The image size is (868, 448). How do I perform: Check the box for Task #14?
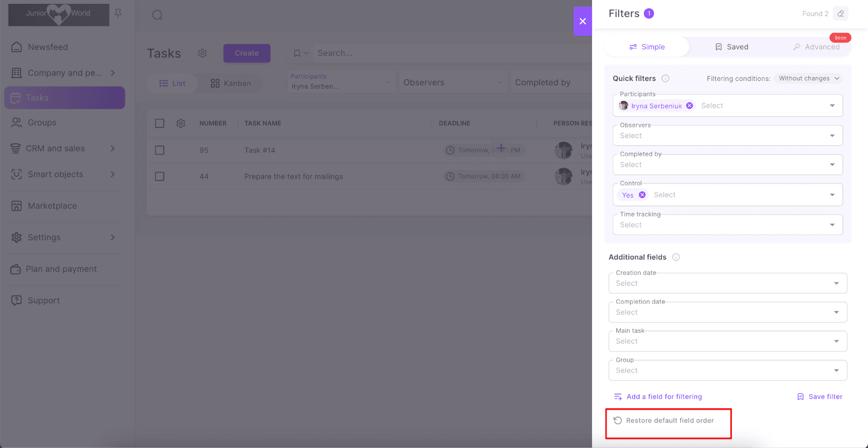(x=159, y=150)
